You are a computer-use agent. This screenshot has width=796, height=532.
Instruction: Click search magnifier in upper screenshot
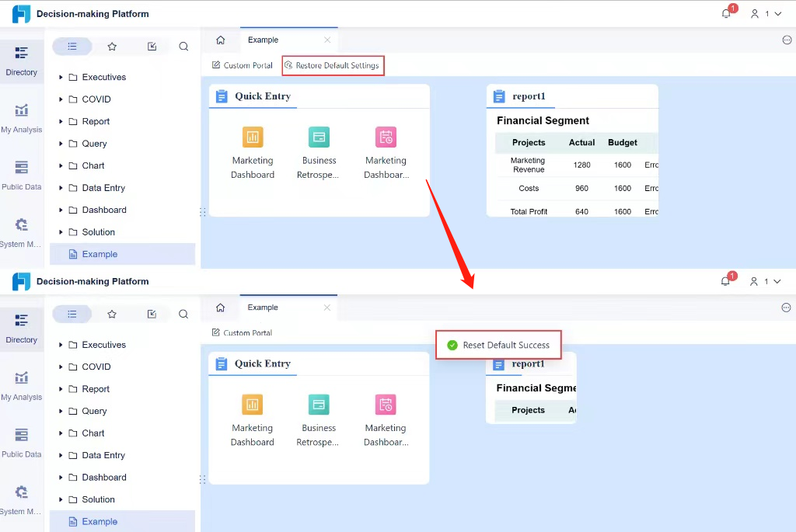[x=183, y=47]
